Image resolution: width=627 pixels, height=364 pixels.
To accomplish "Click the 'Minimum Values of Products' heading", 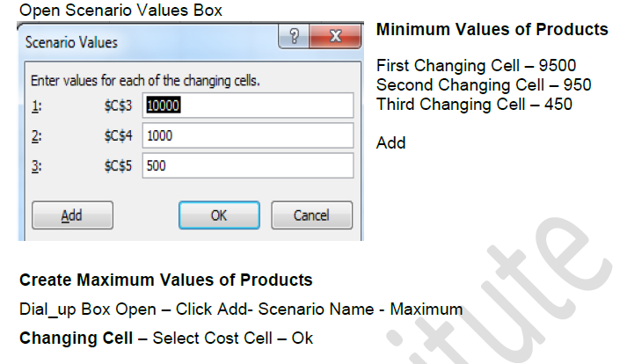I will pos(492,30).
